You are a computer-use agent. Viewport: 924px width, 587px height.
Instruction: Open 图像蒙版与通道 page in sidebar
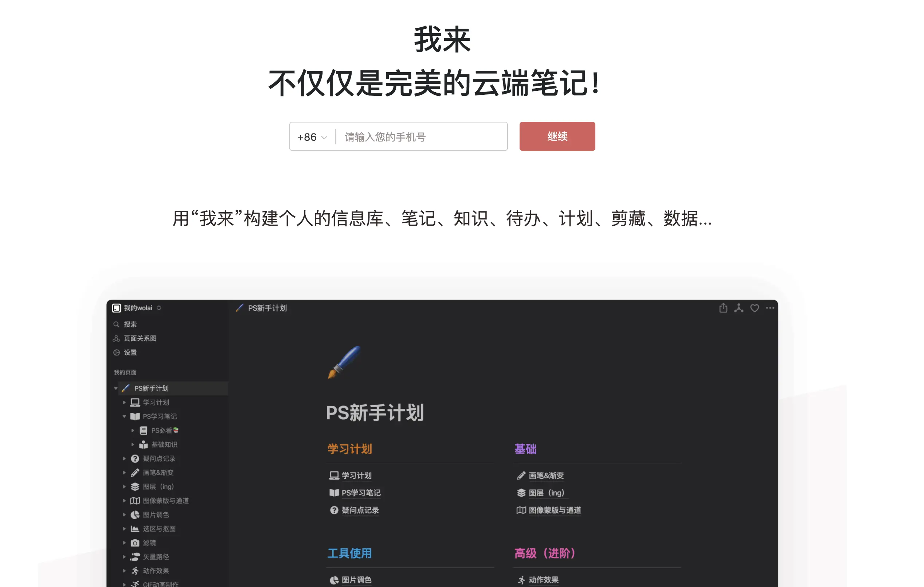[166, 501]
